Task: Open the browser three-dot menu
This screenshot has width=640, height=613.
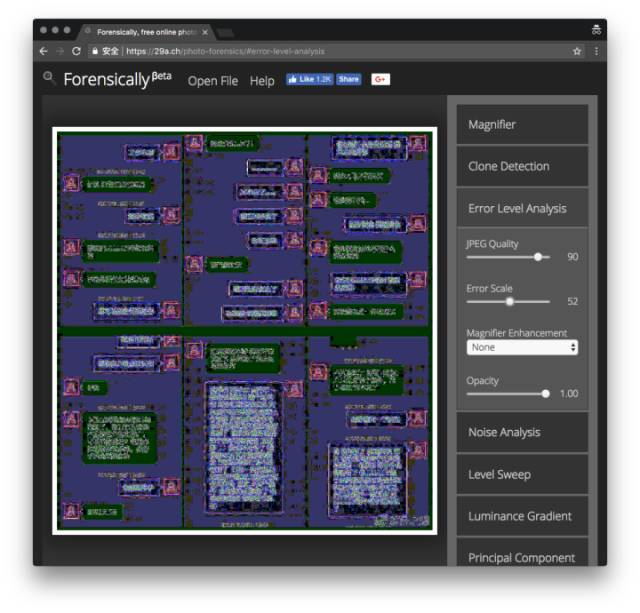Action: pyautogui.click(x=596, y=51)
